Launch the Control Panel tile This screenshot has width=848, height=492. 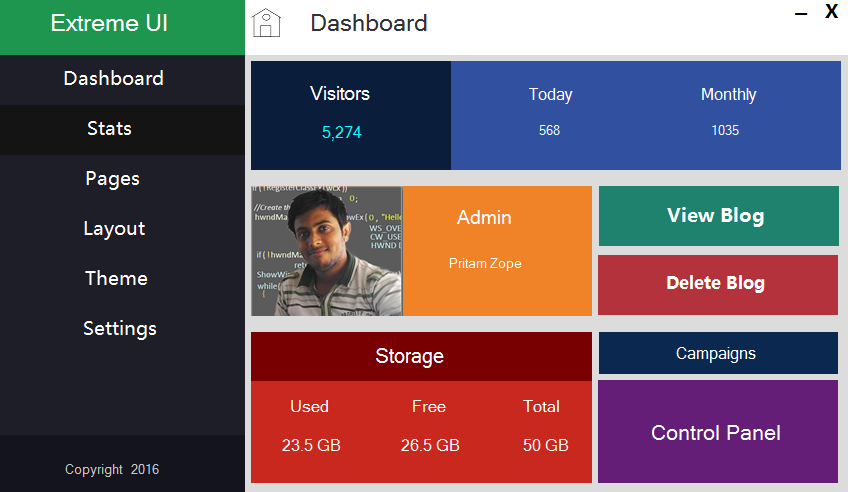(717, 432)
